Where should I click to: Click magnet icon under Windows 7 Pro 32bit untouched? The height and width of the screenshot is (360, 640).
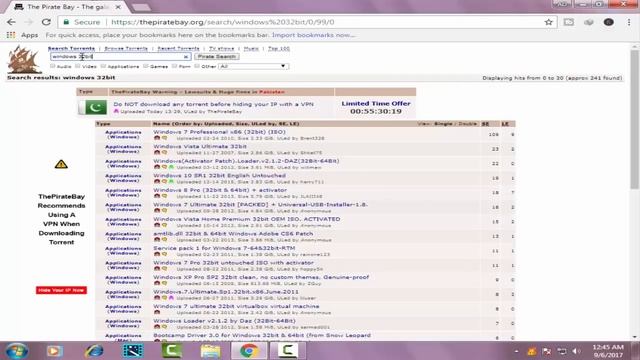click(157, 269)
